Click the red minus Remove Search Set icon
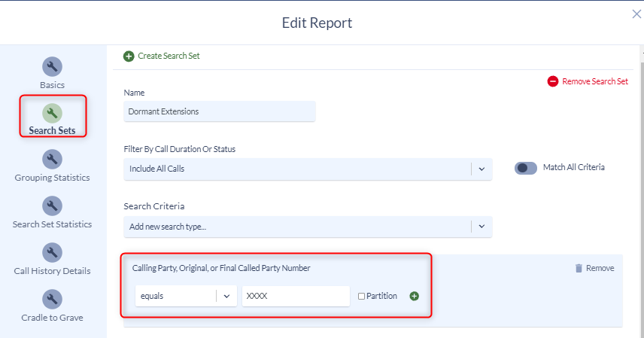 pos(552,81)
